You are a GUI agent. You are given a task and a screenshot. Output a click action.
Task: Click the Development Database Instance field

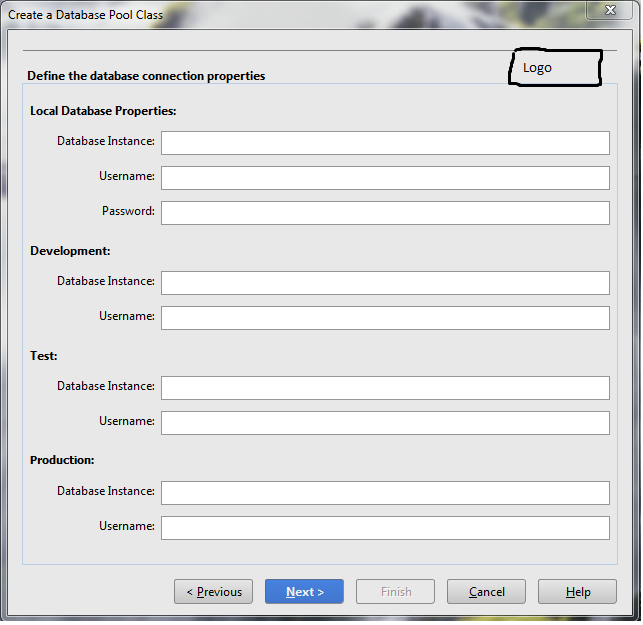click(385, 283)
